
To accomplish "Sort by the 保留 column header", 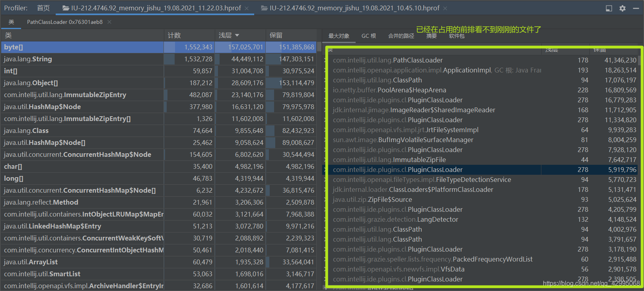I will (291, 35).
